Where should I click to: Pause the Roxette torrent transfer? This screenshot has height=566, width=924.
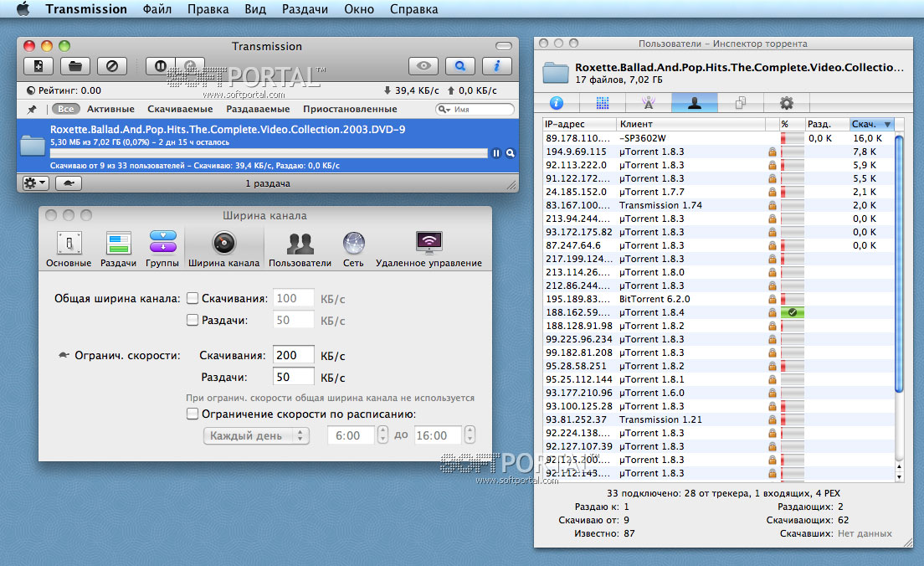496,153
